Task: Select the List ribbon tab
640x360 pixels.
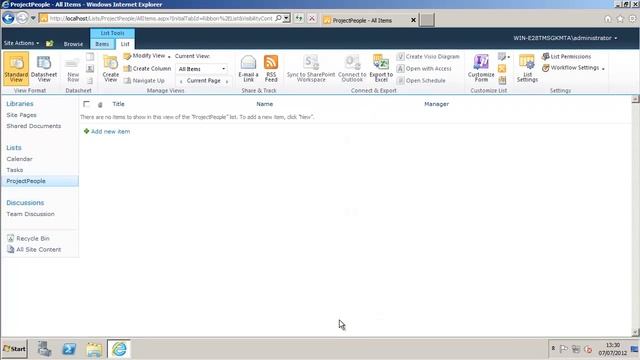Action: pos(125,44)
